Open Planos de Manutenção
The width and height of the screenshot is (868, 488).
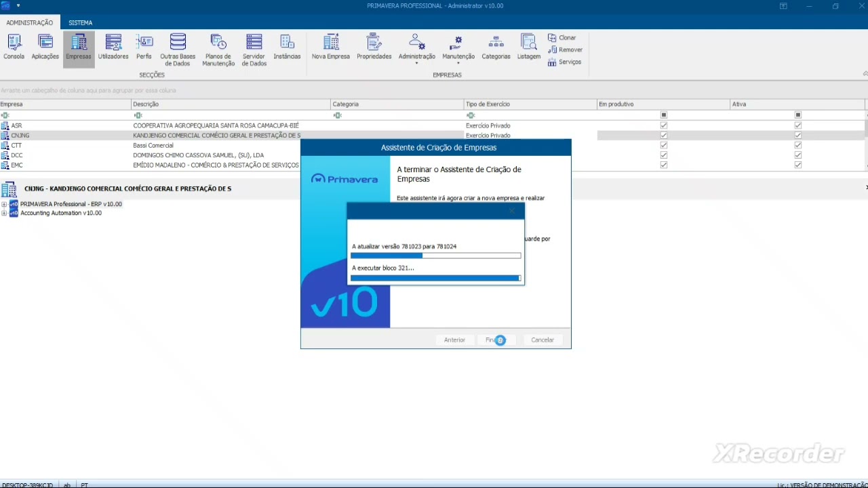pyautogui.click(x=218, y=50)
